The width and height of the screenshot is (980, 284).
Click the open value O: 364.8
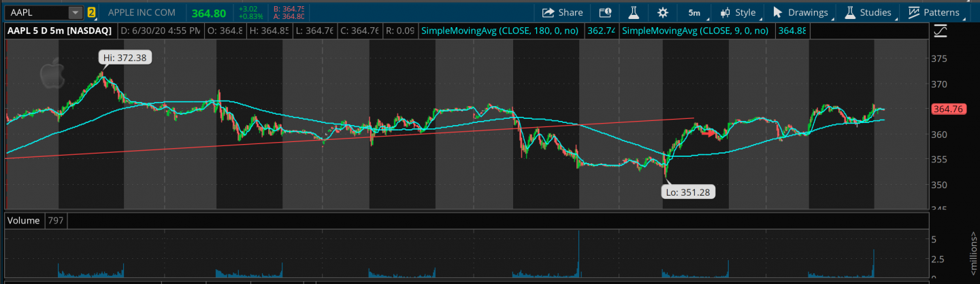pyautogui.click(x=225, y=31)
